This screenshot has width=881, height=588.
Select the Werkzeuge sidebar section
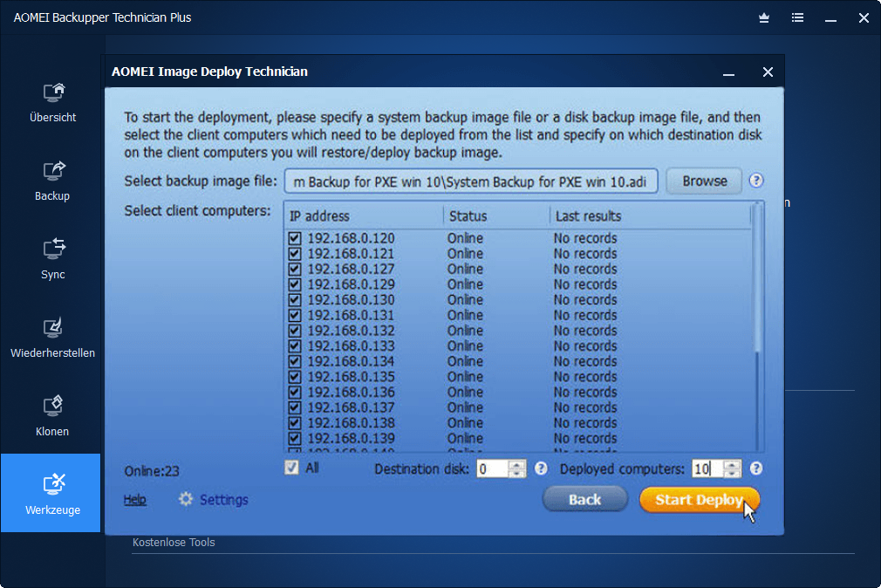(x=51, y=493)
